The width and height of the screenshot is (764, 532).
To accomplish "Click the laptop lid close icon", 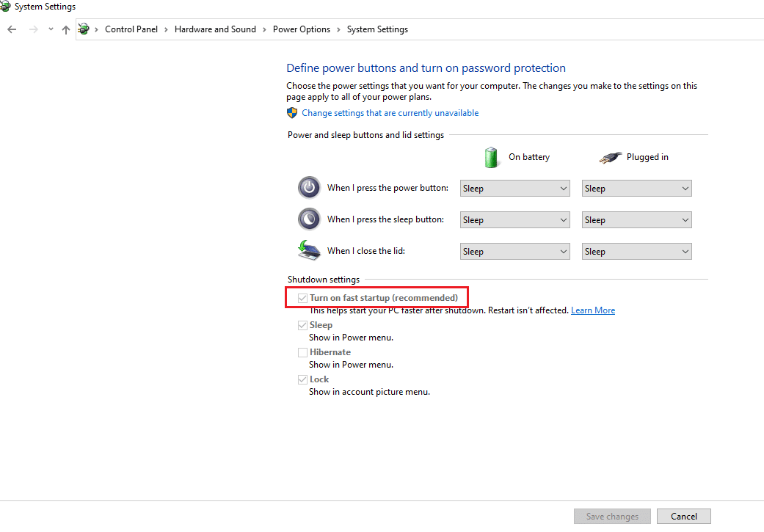I will pos(309,250).
